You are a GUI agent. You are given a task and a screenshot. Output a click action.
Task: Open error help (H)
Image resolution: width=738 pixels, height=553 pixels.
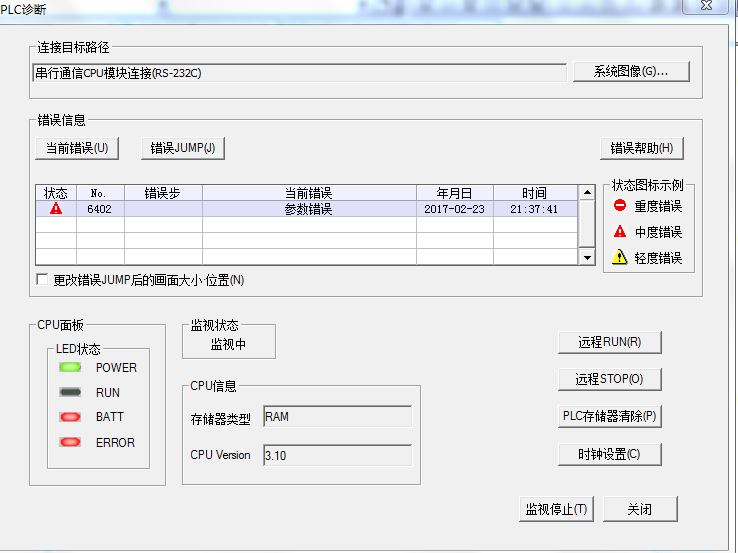click(x=641, y=148)
